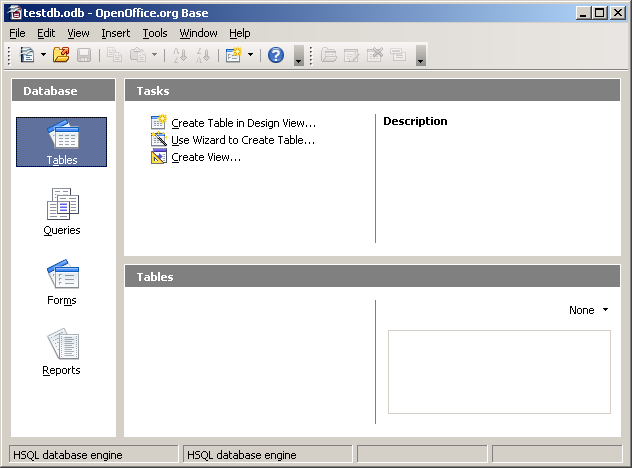632x468 pixels.
Task: Click the Save floppy disk icon
Action: pos(84,55)
